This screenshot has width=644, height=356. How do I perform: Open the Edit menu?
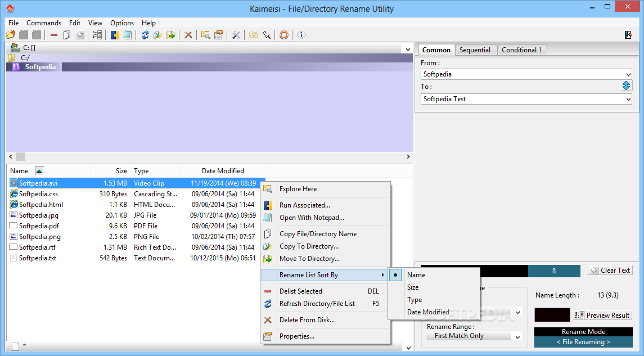click(x=75, y=23)
